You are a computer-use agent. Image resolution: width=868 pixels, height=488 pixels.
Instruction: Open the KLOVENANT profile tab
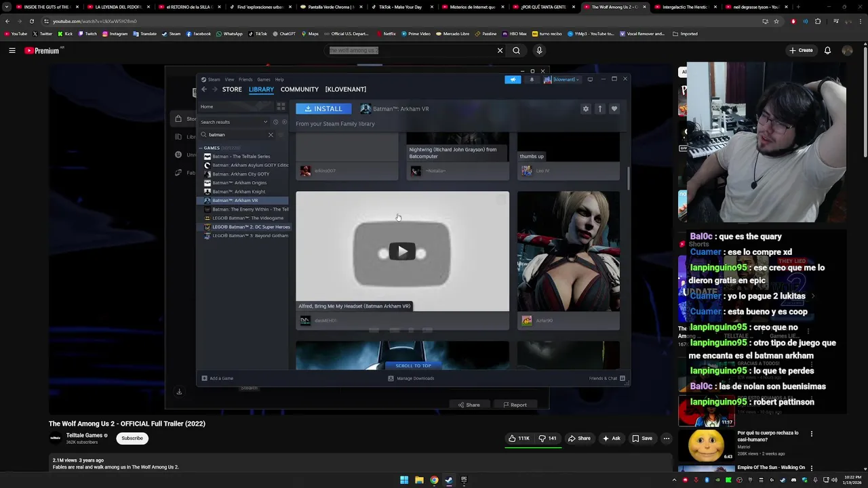pyautogui.click(x=346, y=89)
